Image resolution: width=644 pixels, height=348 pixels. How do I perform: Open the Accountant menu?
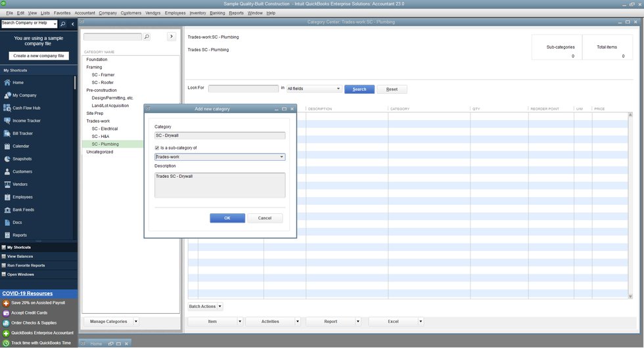pyautogui.click(x=85, y=13)
